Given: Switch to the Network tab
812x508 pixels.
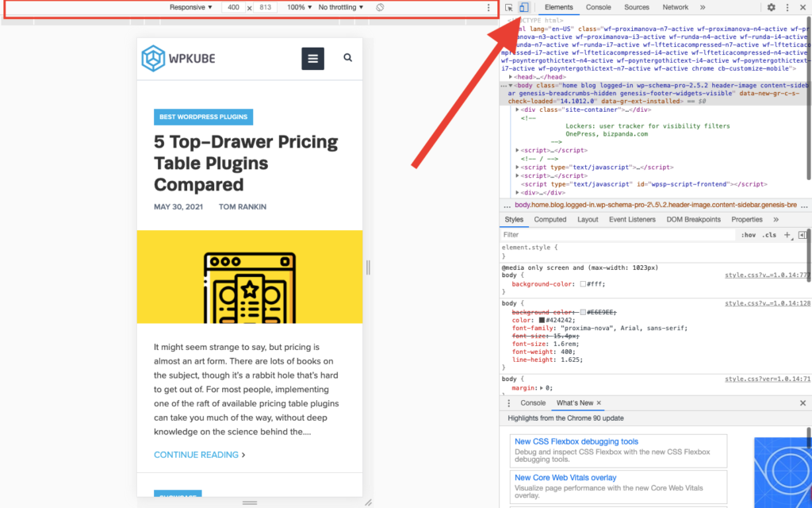Looking at the screenshot, I should [675, 7].
